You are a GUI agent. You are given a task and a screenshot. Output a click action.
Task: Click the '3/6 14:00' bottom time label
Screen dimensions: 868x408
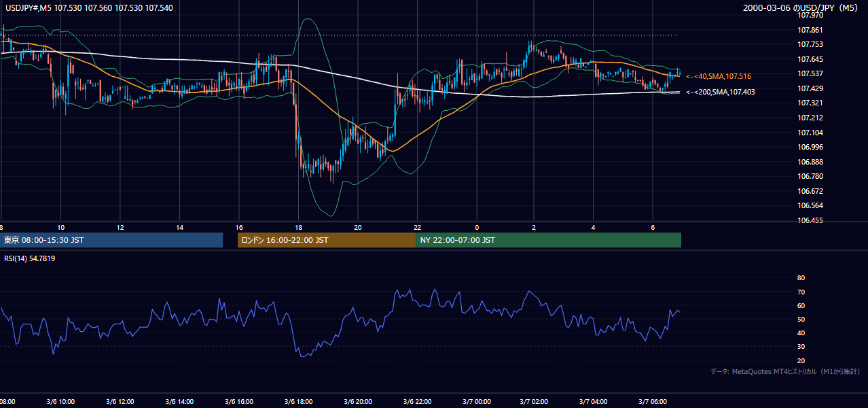[179, 402]
